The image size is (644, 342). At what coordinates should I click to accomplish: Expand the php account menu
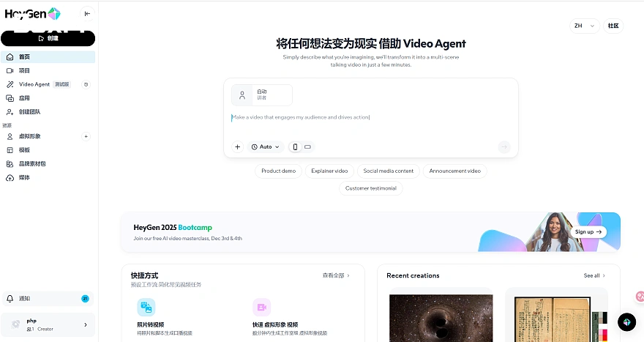(x=48, y=324)
